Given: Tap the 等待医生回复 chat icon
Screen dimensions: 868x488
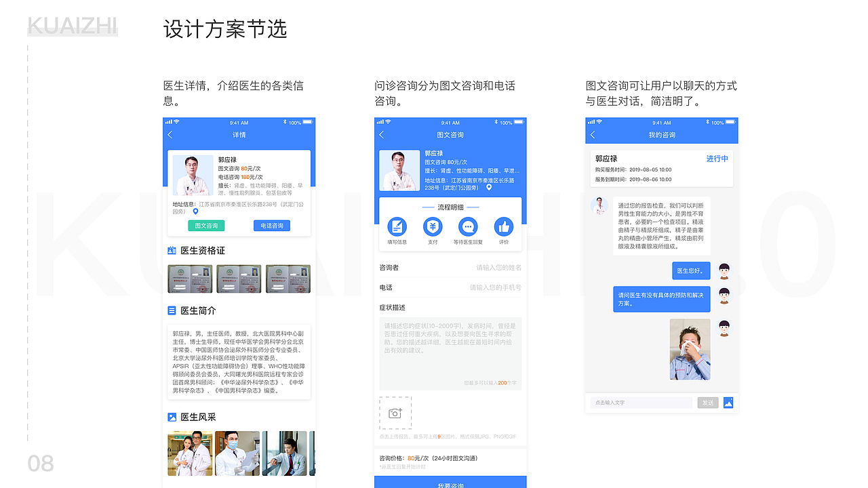Looking at the screenshot, I should (x=468, y=227).
